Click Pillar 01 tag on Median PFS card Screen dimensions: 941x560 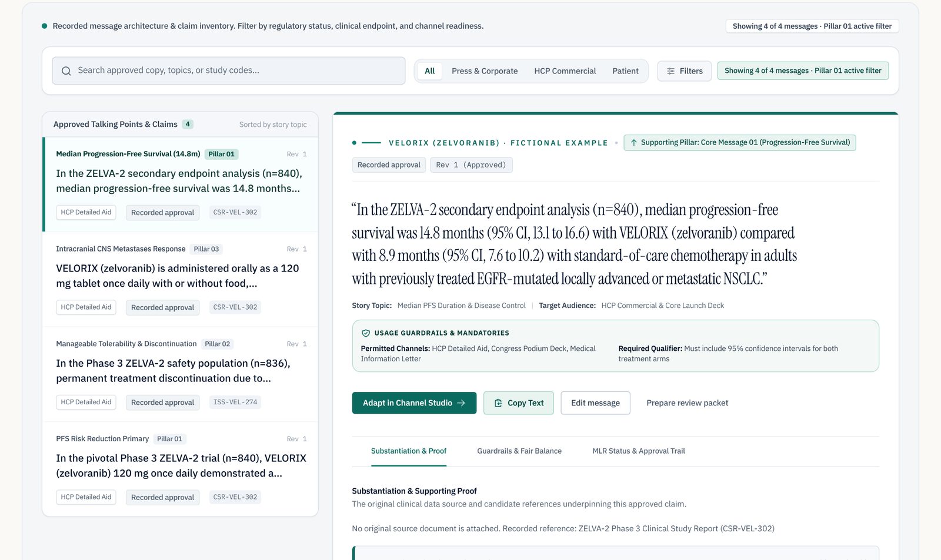222,155
